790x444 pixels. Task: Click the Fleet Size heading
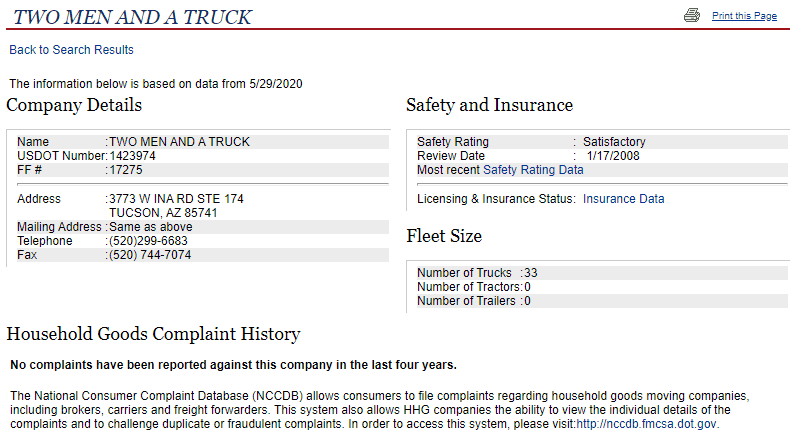tap(444, 236)
